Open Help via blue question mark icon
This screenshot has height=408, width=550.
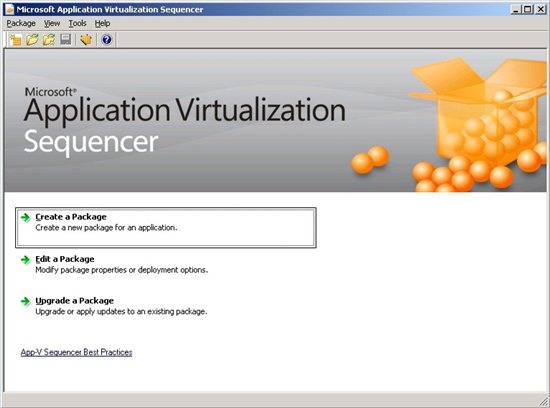tap(107, 40)
